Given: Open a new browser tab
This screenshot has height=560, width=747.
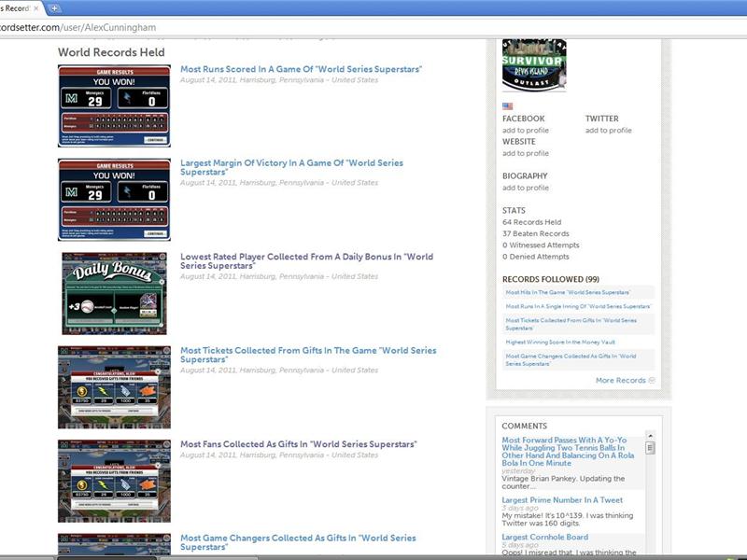Looking at the screenshot, I should point(54,8).
